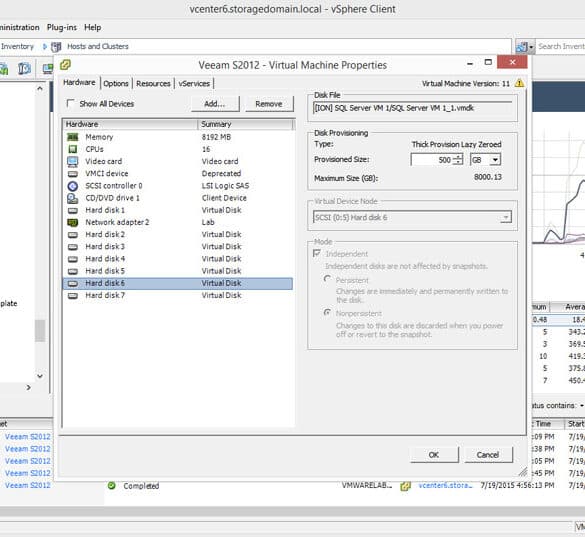Click the Video card monitor icon
The height and width of the screenshot is (537, 585).
pyautogui.click(x=73, y=162)
